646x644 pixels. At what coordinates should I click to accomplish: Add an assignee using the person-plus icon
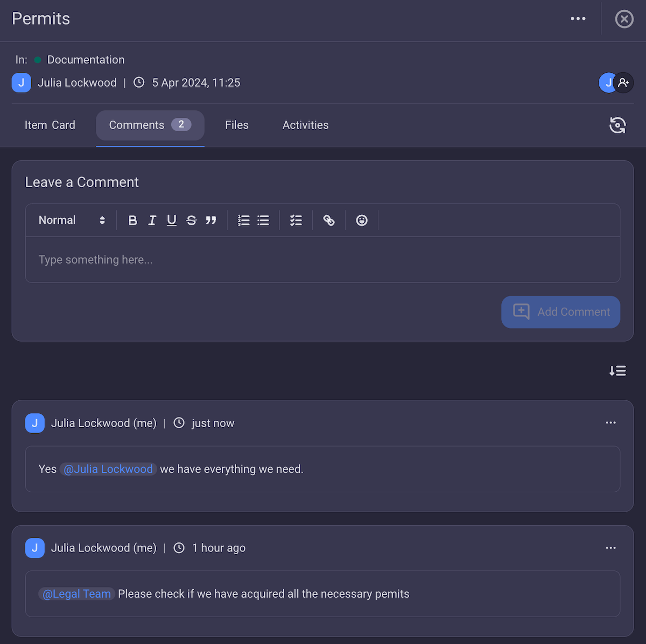point(623,82)
